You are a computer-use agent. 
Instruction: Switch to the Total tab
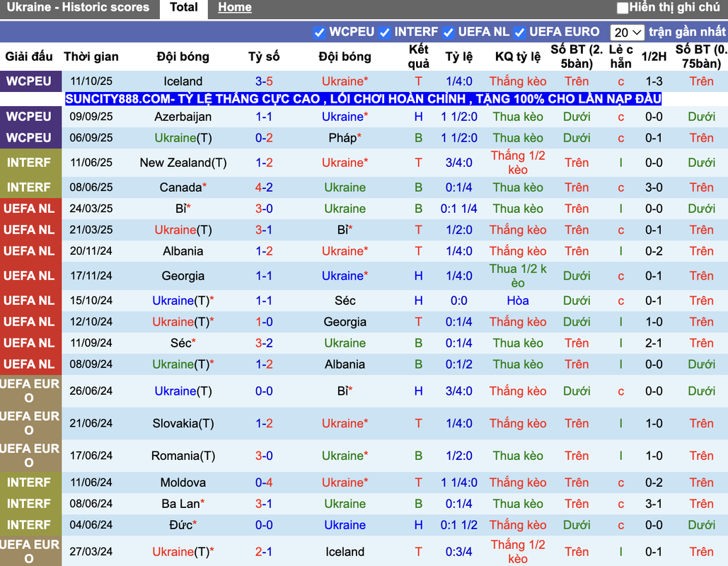184,8
